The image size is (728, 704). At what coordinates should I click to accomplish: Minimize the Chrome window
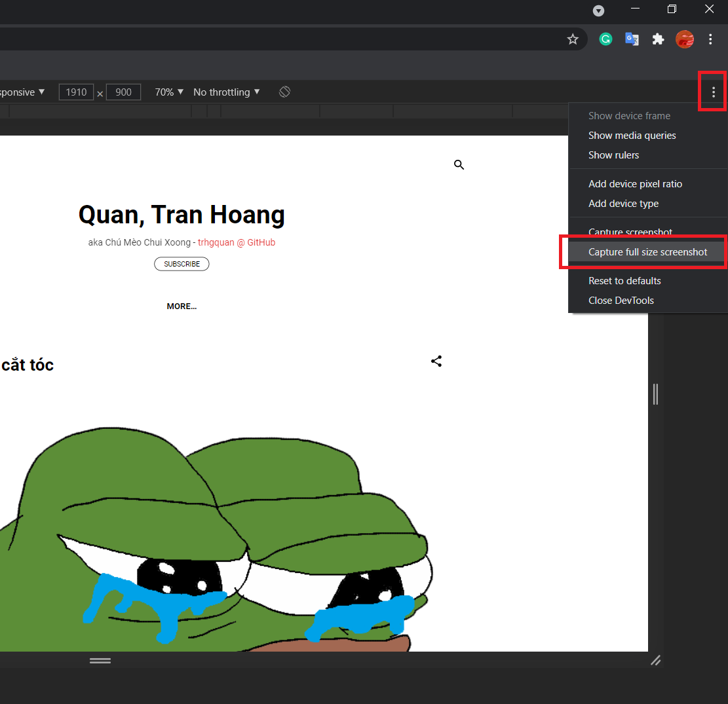pyautogui.click(x=635, y=9)
